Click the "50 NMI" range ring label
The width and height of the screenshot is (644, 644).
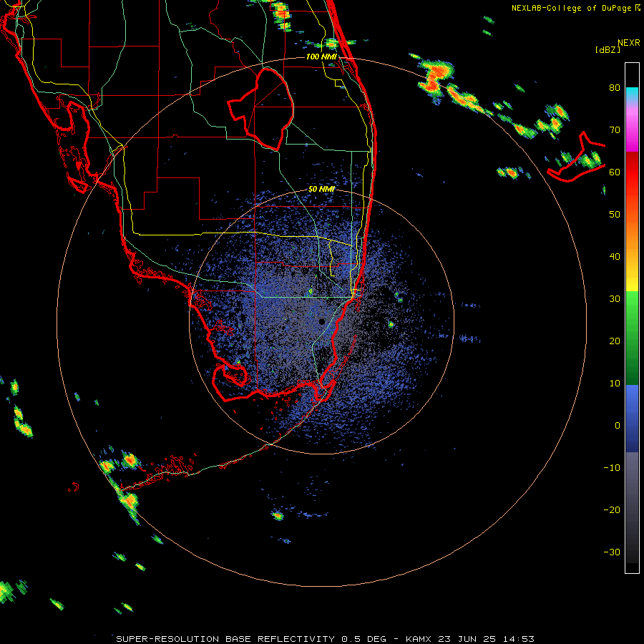click(x=321, y=190)
